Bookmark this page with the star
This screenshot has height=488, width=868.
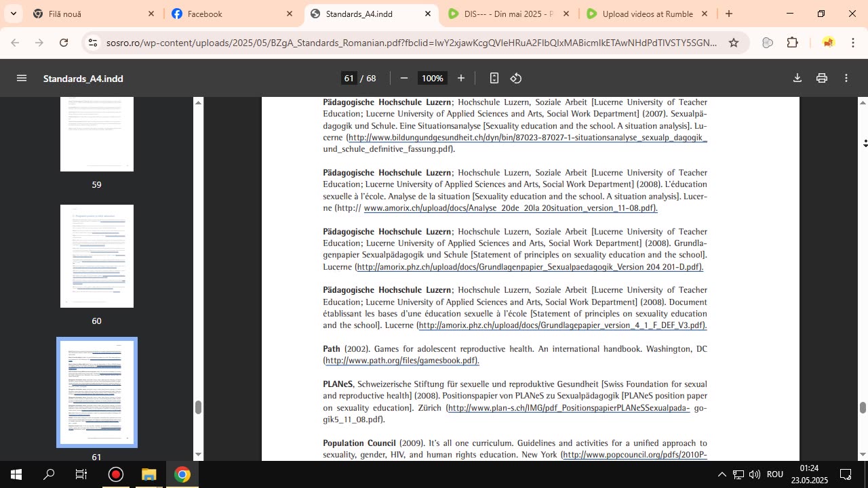734,43
